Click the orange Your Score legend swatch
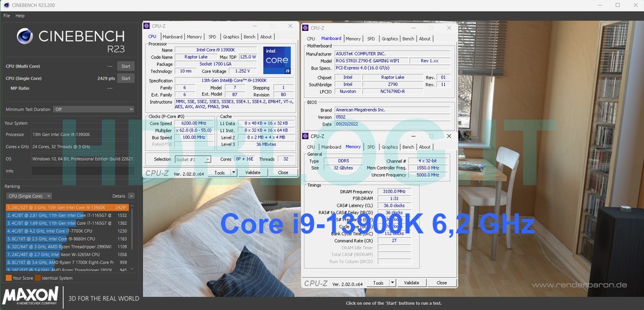644x310 pixels. tap(8, 278)
